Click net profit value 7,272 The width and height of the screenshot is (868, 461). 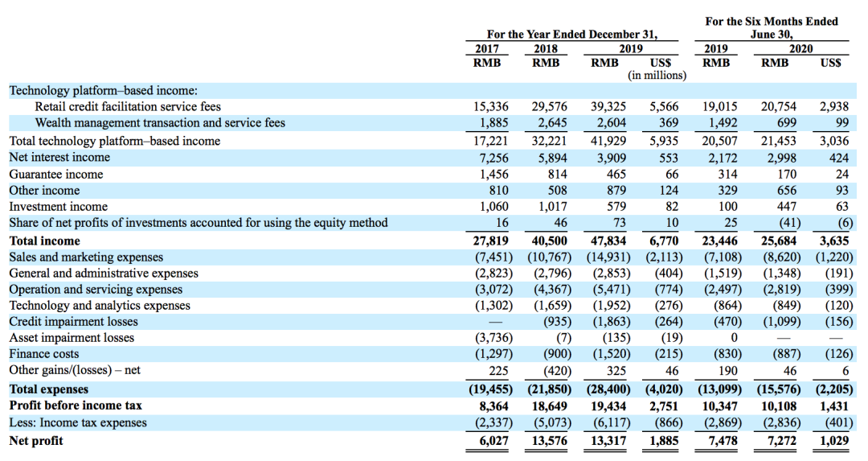click(x=782, y=441)
